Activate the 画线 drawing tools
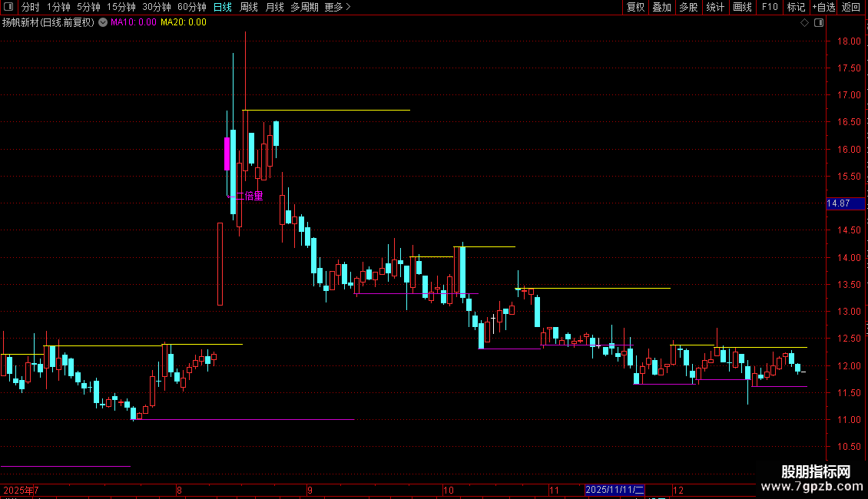Image resolution: width=868 pixels, height=499 pixels. (x=742, y=7)
